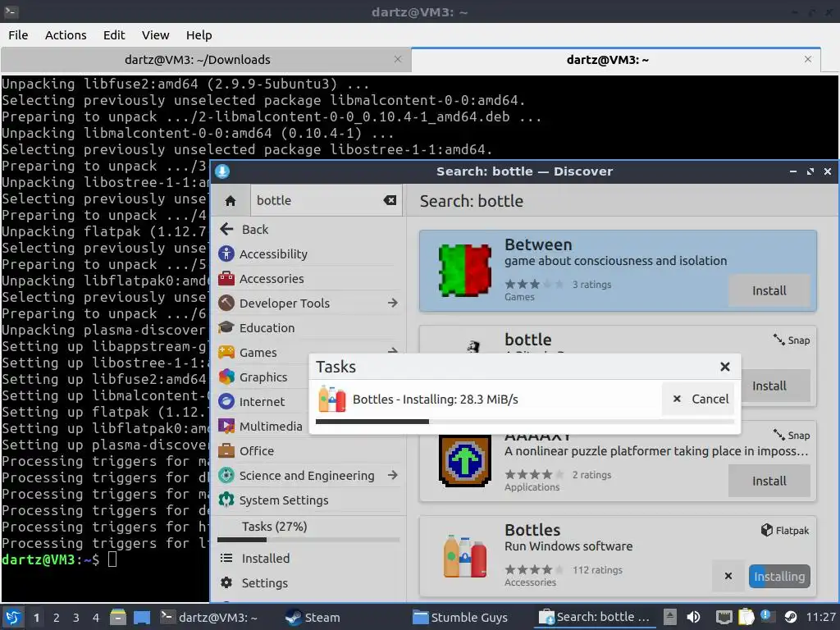The image size is (840, 630).
Task: Click the dartz@VM3 terminal taskbar entry
Action: 209,617
